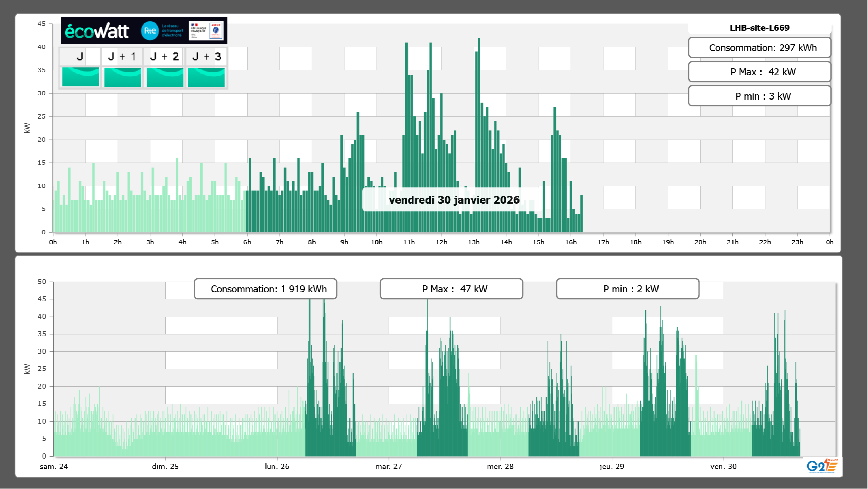Viewport: 868px width, 489px height.
Task: Click the vendredi 30 janvier 2026 date label
Action: pos(454,200)
